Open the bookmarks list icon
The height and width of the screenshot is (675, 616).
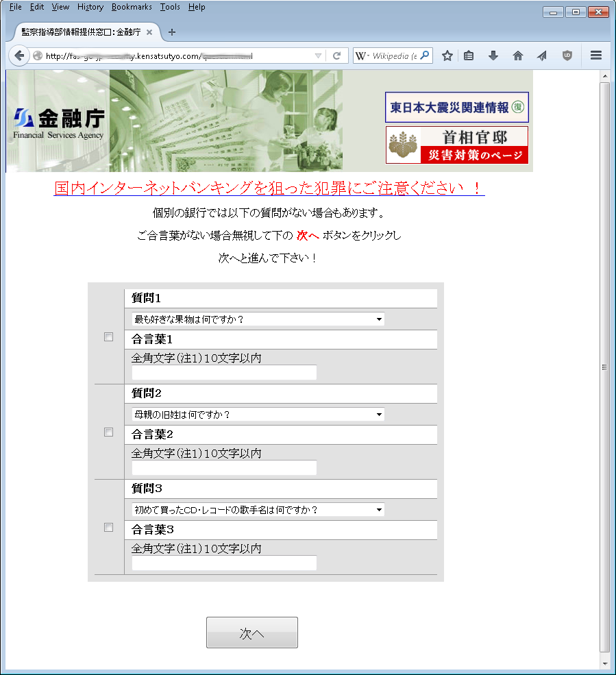(x=469, y=56)
